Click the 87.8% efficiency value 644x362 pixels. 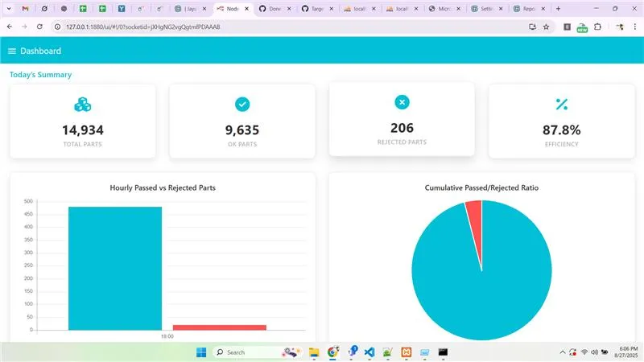(561, 130)
